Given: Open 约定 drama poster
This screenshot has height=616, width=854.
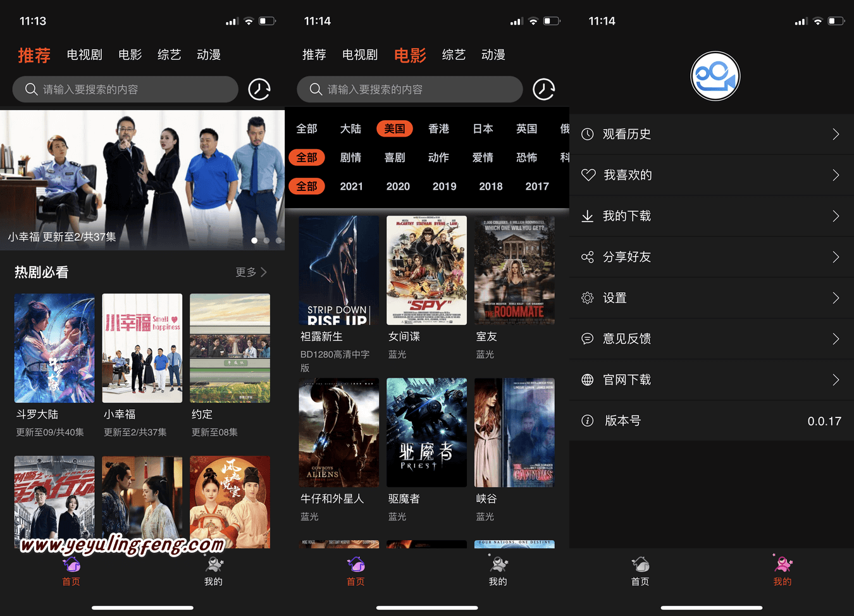Looking at the screenshot, I should point(230,348).
